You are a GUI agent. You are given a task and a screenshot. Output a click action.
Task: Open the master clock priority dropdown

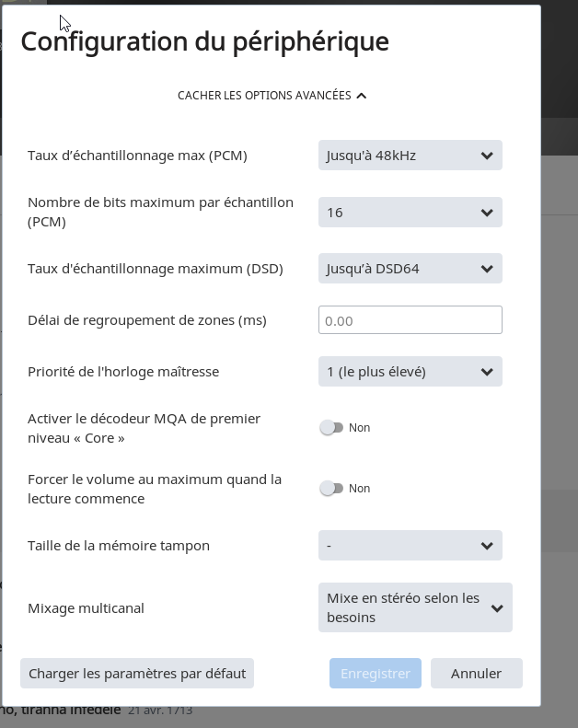(x=410, y=372)
